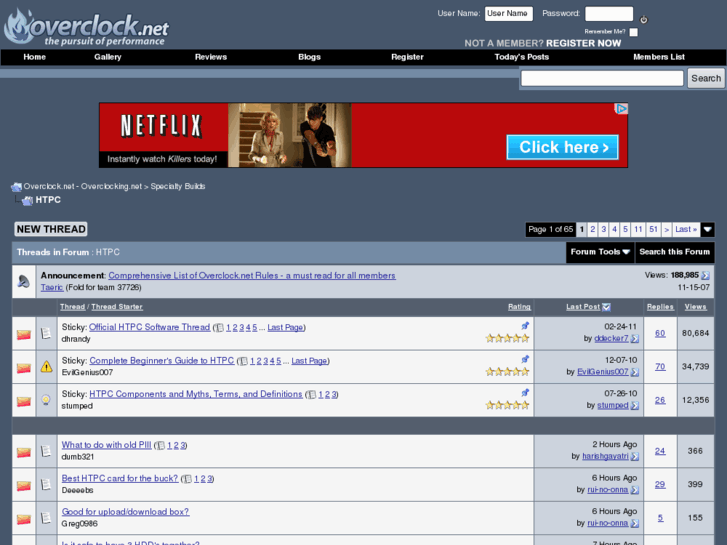Click the pin icon on Official HTPC Software Thread
This screenshot has width=727, height=545.
point(525,326)
